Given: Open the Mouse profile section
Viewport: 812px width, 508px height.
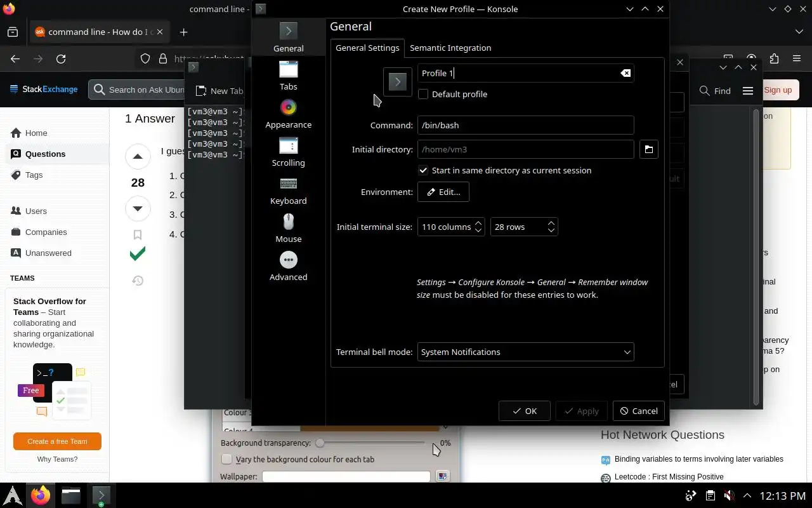Looking at the screenshot, I should point(288,228).
